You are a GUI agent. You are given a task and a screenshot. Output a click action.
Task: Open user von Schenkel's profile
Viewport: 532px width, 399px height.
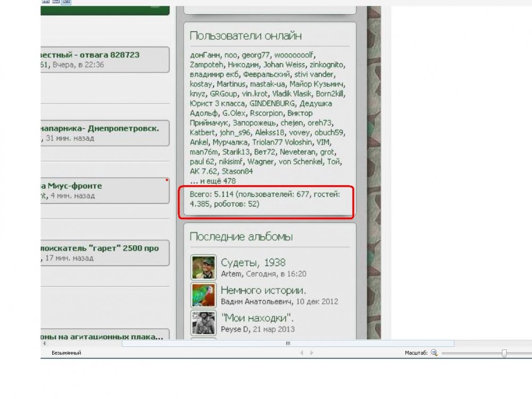(300, 162)
